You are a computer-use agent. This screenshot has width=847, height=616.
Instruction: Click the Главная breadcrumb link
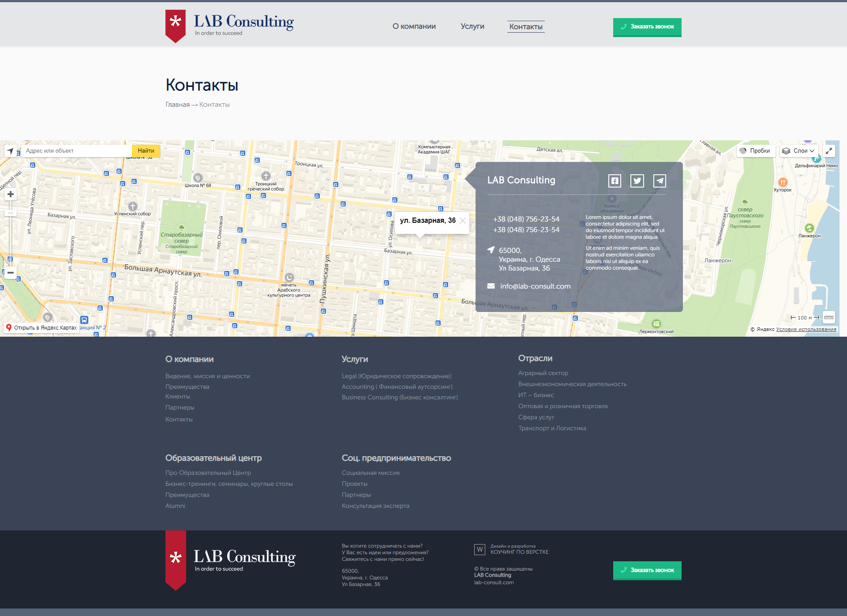click(x=177, y=105)
